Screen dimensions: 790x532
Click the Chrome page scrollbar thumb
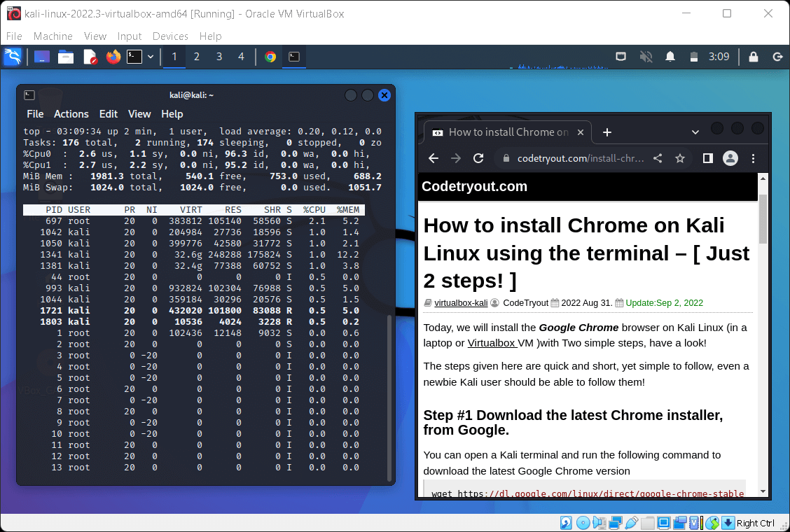pyautogui.click(x=763, y=218)
